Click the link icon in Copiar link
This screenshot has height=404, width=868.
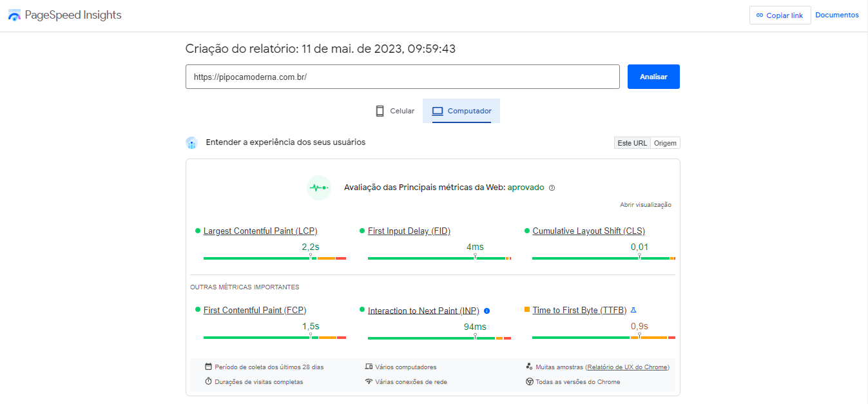click(x=760, y=15)
